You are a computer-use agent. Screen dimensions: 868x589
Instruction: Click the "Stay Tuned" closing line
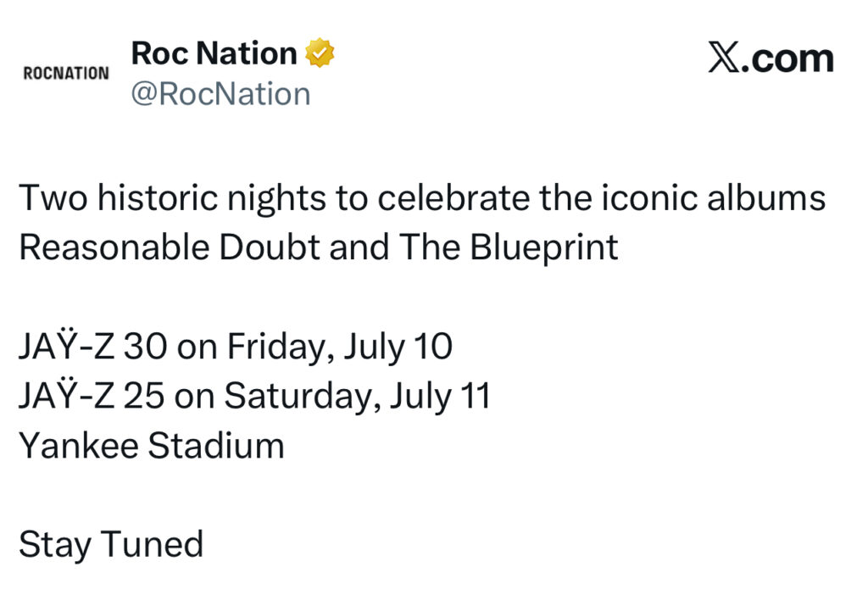[x=111, y=544]
